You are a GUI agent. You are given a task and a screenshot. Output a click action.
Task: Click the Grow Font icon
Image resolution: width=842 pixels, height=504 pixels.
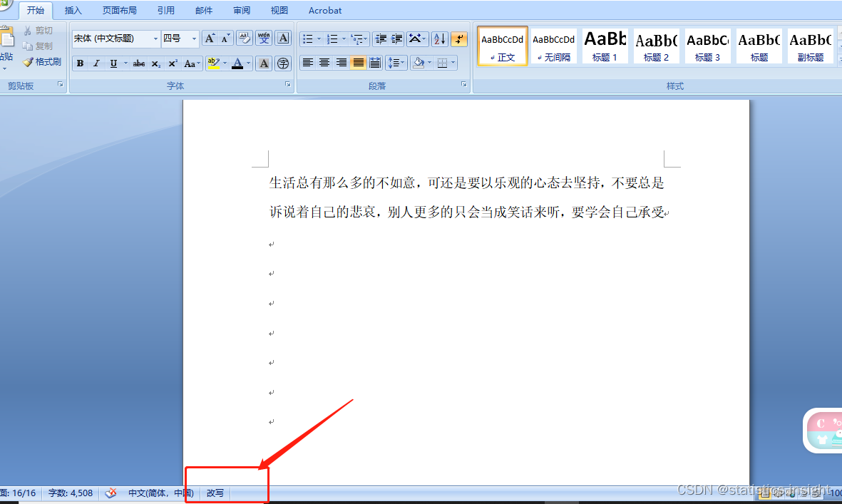pos(210,38)
